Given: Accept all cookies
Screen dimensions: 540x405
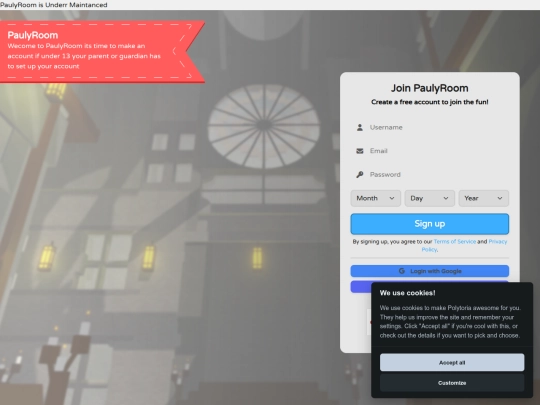Looking at the screenshot, I should tap(452, 362).
